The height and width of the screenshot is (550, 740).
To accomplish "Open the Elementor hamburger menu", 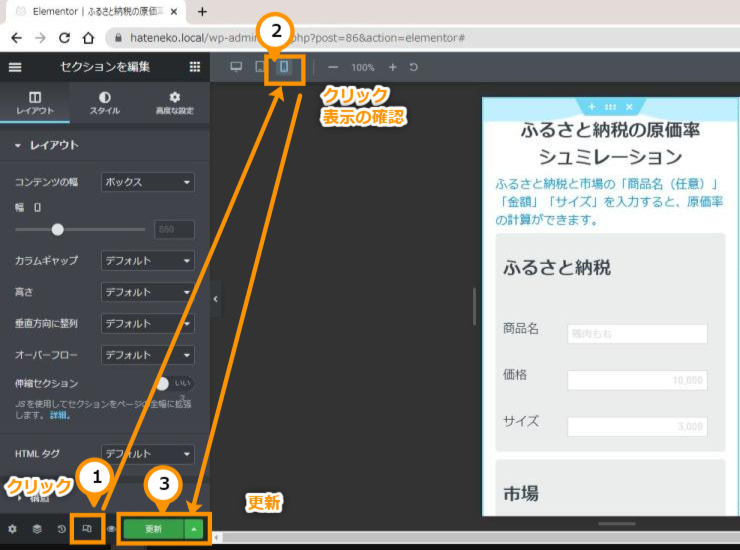I will point(15,67).
